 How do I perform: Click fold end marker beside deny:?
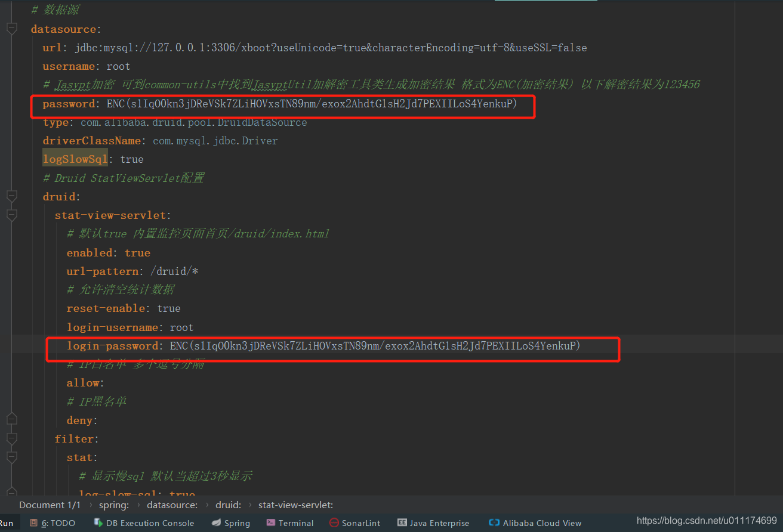point(11,420)
